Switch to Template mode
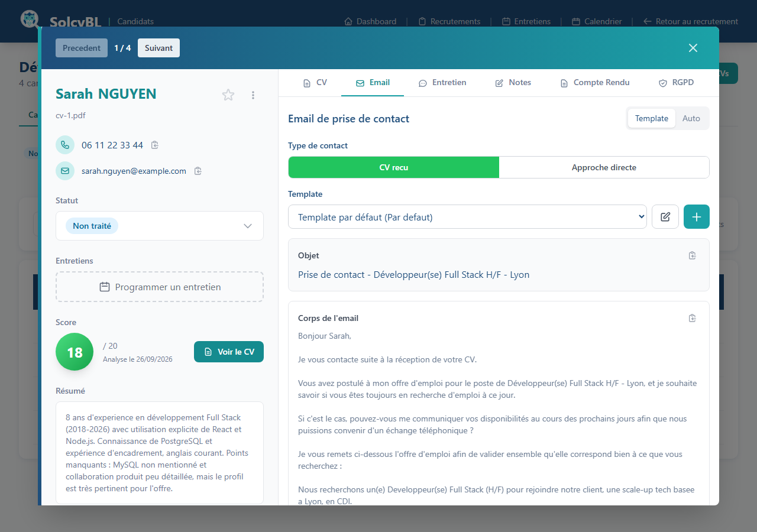Image resolution: width=757 pixels, height=532 pixels. (652, 118)
